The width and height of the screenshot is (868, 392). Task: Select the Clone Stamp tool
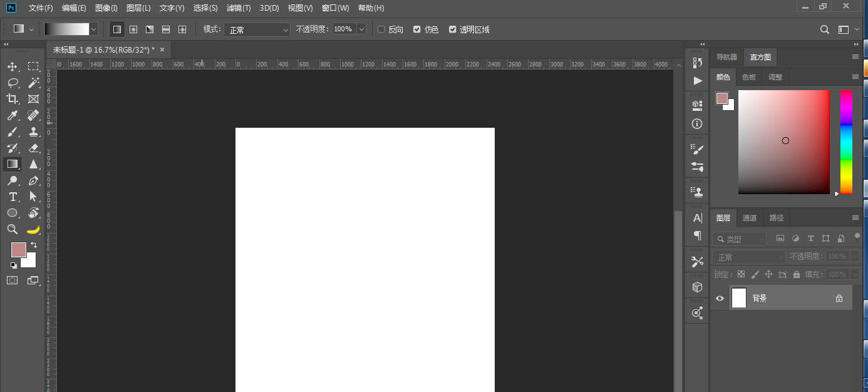[33, 132]
